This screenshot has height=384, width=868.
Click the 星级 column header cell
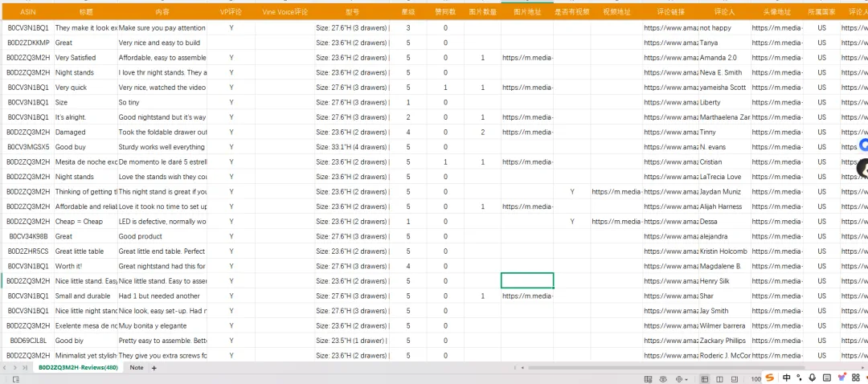[x=408, y=11]
